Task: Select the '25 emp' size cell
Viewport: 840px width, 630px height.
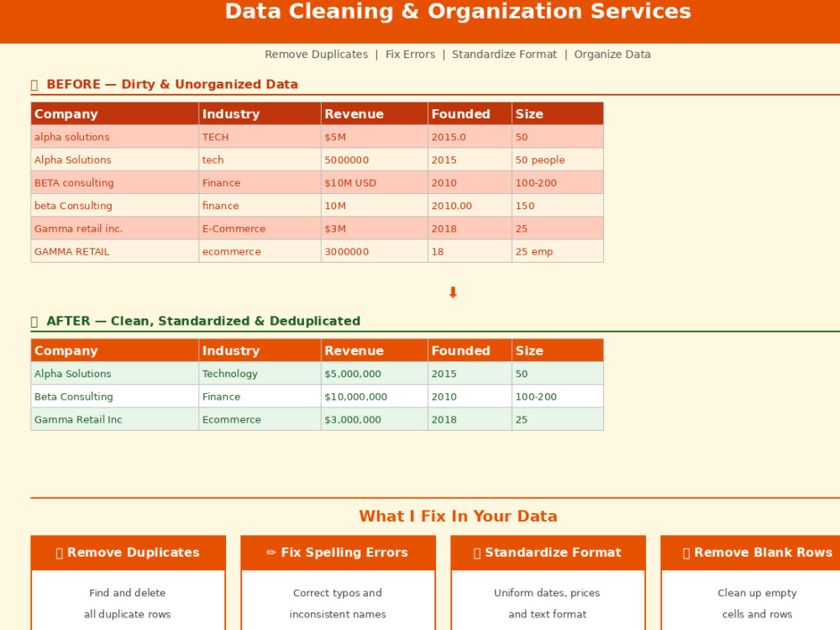Action: [558, 252]
